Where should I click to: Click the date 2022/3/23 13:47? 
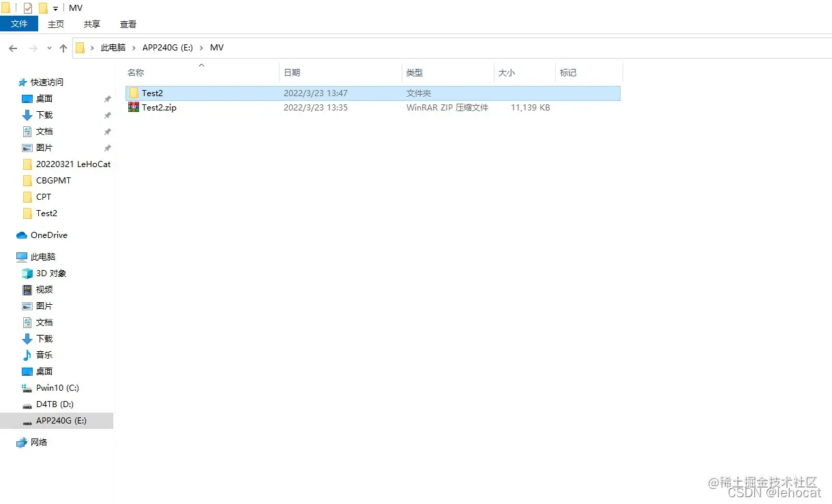316,93
